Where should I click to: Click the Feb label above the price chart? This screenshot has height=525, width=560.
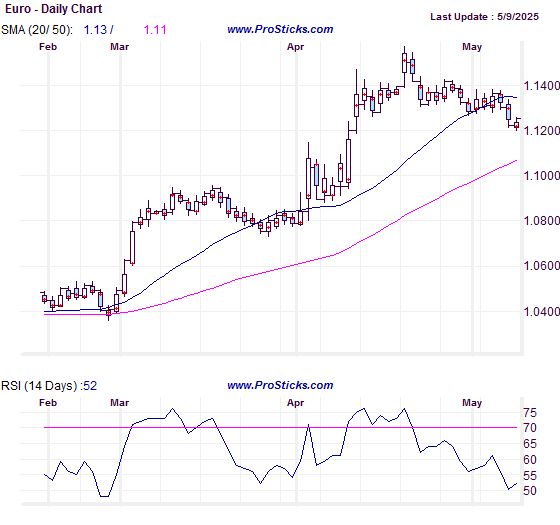click(48, 47)
